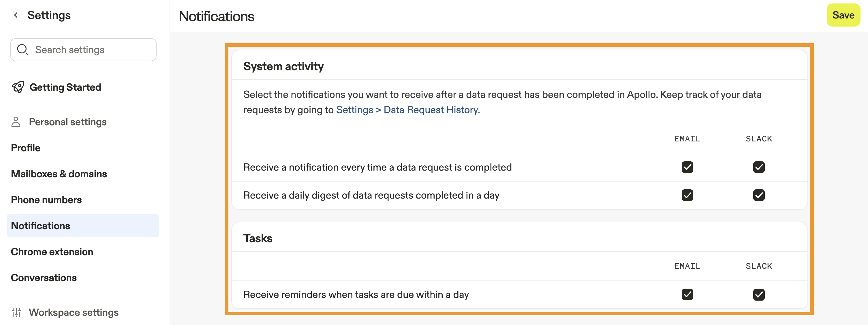Disable Email daily digest of data requests
The width and height of the screenshot is (868, 325).
point(687,195)
